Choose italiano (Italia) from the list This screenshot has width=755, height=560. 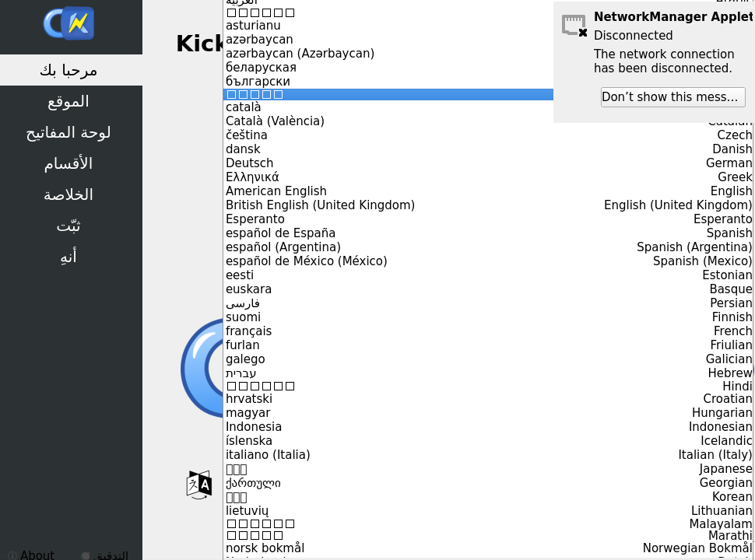click(268, 455)
